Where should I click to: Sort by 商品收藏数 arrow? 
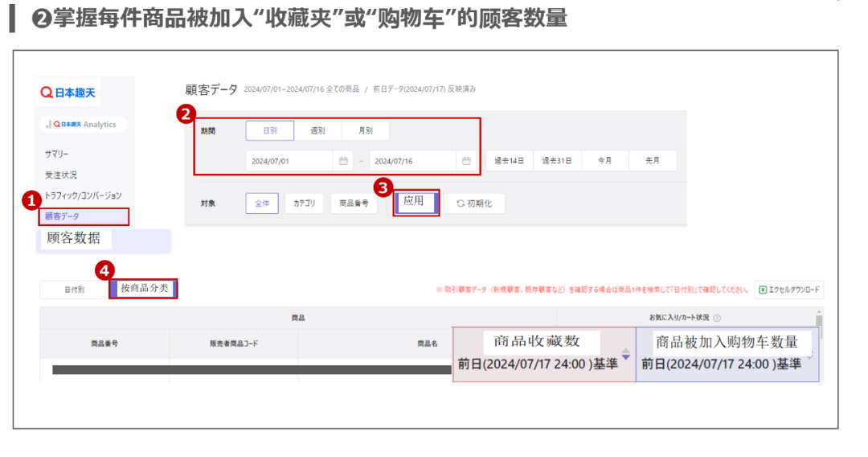point(625,355)
